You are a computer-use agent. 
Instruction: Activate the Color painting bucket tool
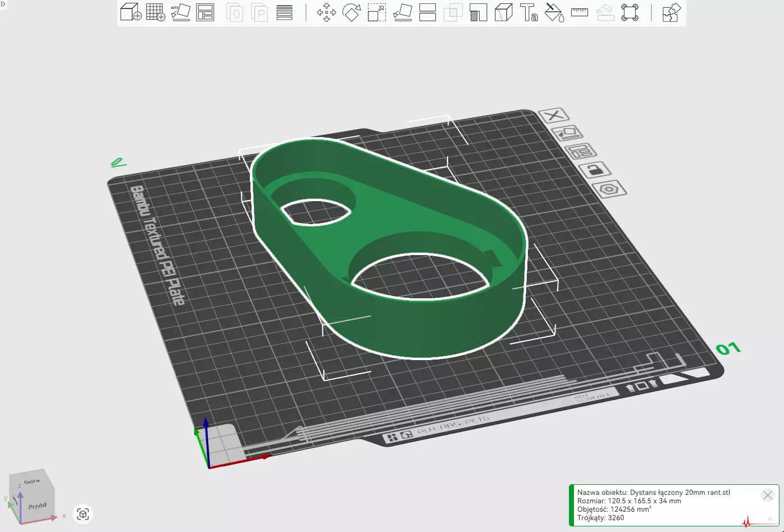click(x=554, y=12)
